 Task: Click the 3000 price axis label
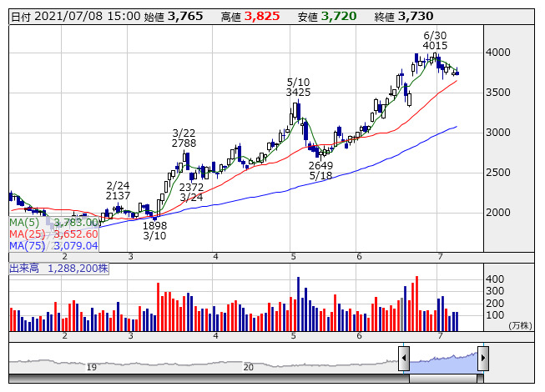[x=497, y=133]
